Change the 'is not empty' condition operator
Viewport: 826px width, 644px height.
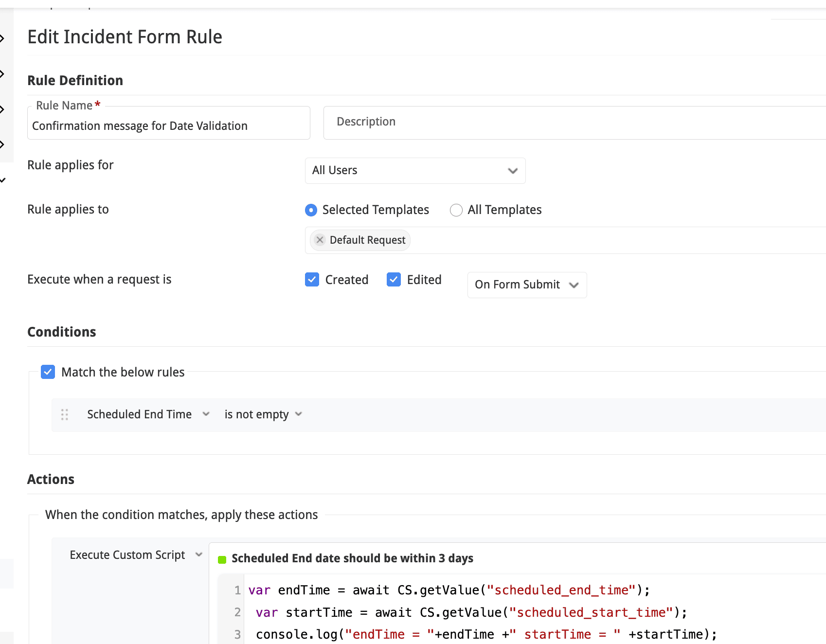click(263, 414)
